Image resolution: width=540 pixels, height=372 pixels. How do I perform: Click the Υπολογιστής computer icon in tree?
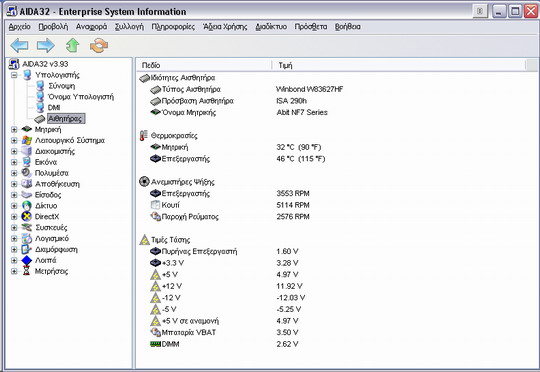[x=27, y=75]
